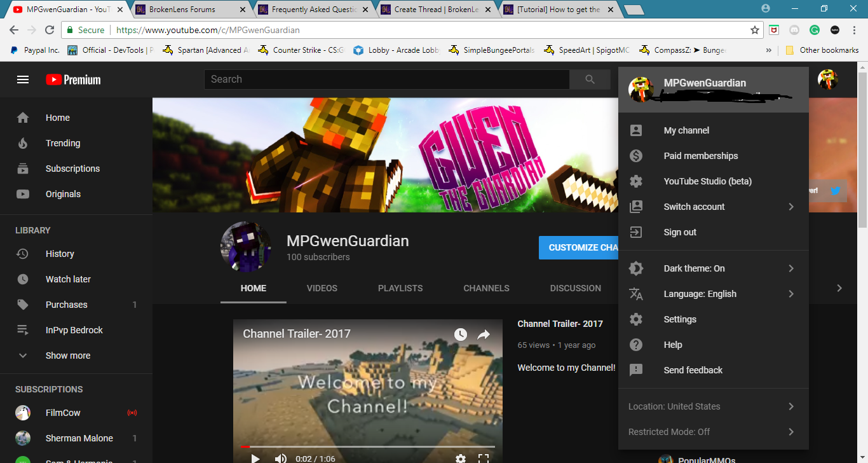The image size is (868, 463).
Task: Open Paid memberships
Action: tap(713, 156)
